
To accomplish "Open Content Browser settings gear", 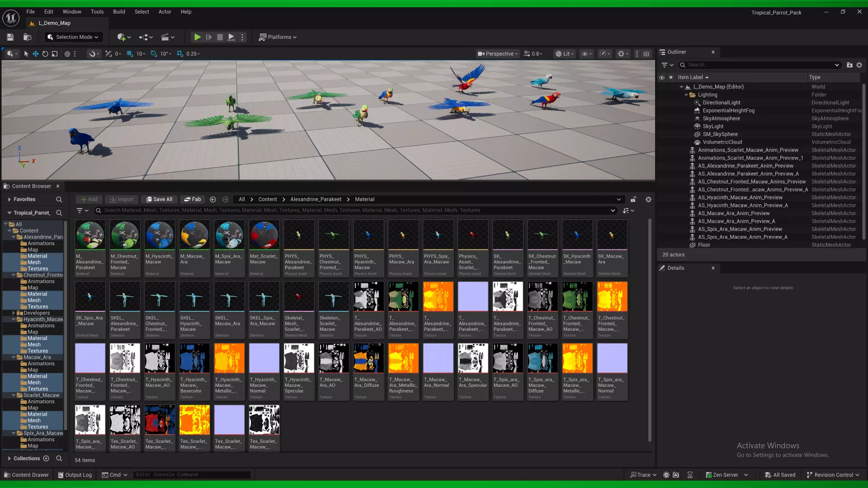I will click(x=648, y=199).
